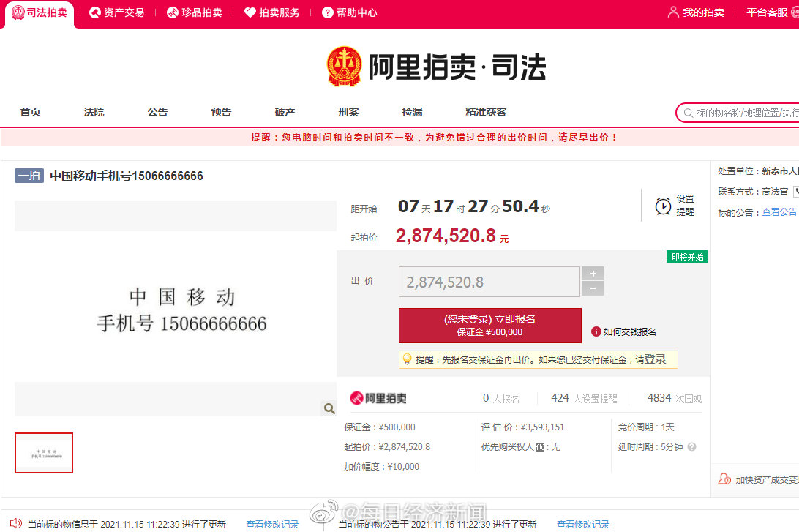Click the search magnifier in the search bar
This screenshot has width=799, height=532.
pos(689,112)
